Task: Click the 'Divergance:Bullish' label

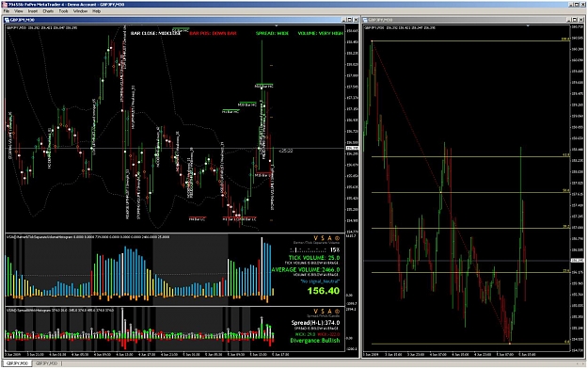Action: 315,341
